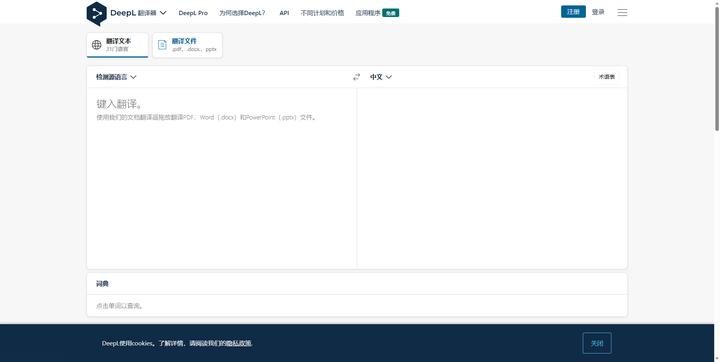Click the document icon for file translation
Viewport: 720px width, 362px height.
click(x=162, y=45)
